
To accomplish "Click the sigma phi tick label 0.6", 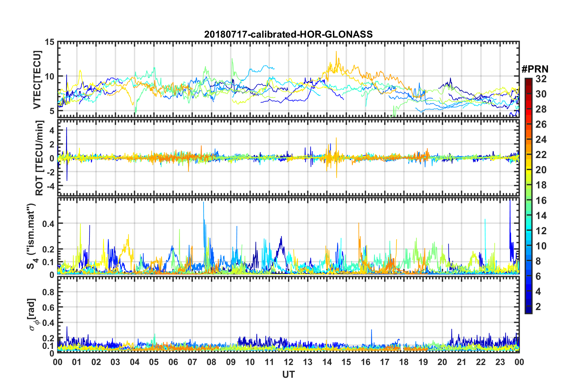I will click(48, 308).
